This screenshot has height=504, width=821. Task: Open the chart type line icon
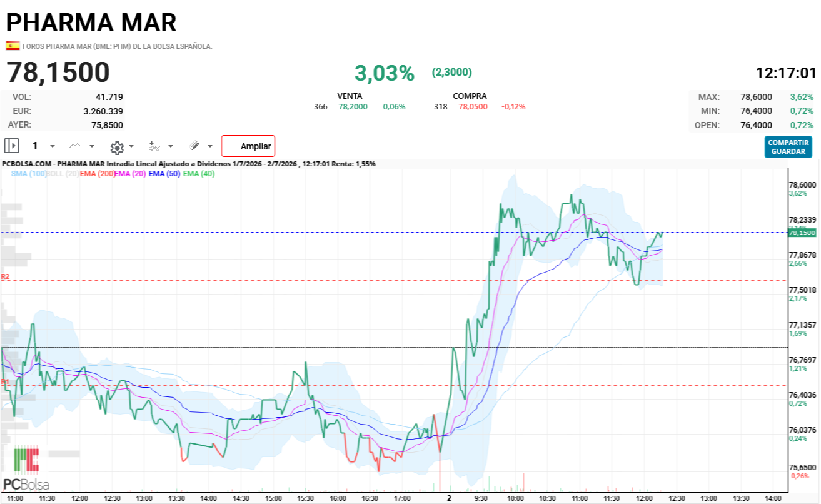click(x=74, y=146)
